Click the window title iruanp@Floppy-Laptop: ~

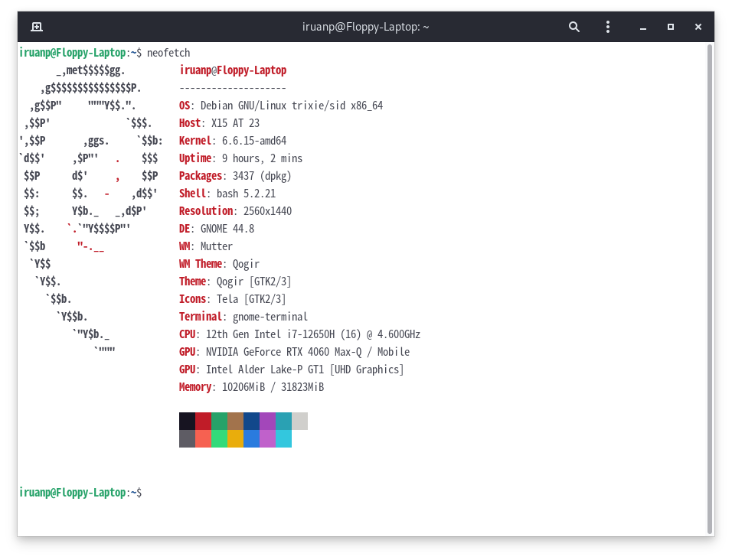tap(365, 27)
